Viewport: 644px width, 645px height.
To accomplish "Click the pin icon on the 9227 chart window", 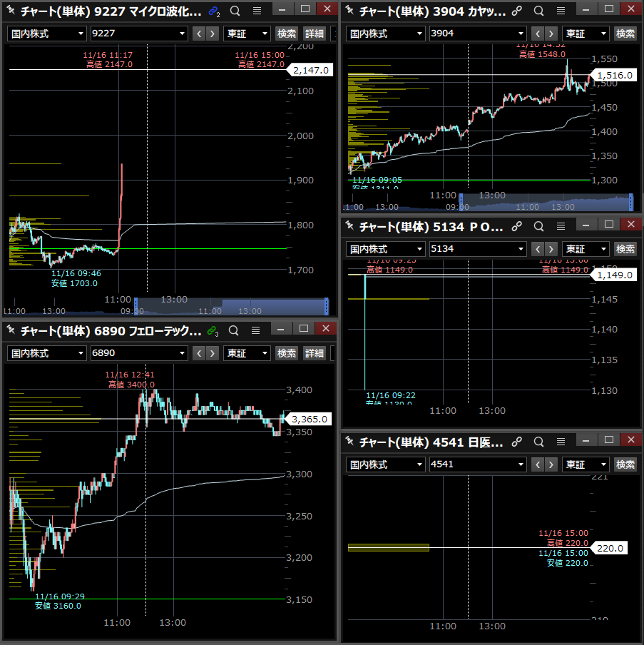I will [11, 11].
